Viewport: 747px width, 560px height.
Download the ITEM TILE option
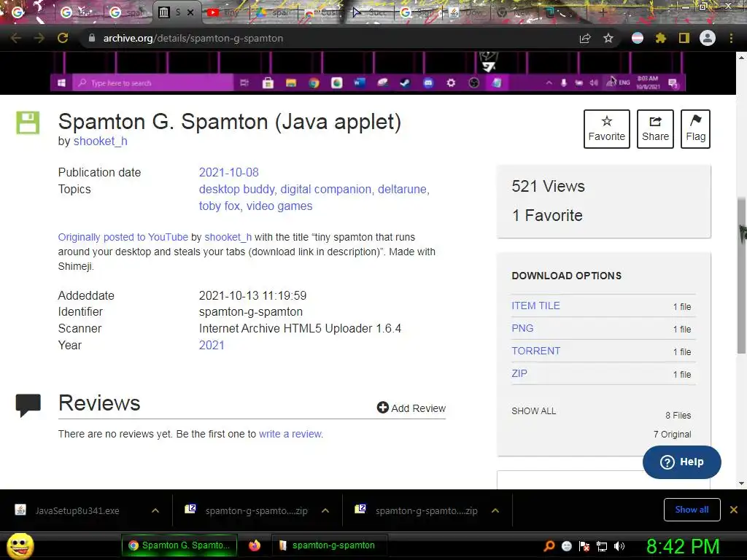[x=535, y=306]
